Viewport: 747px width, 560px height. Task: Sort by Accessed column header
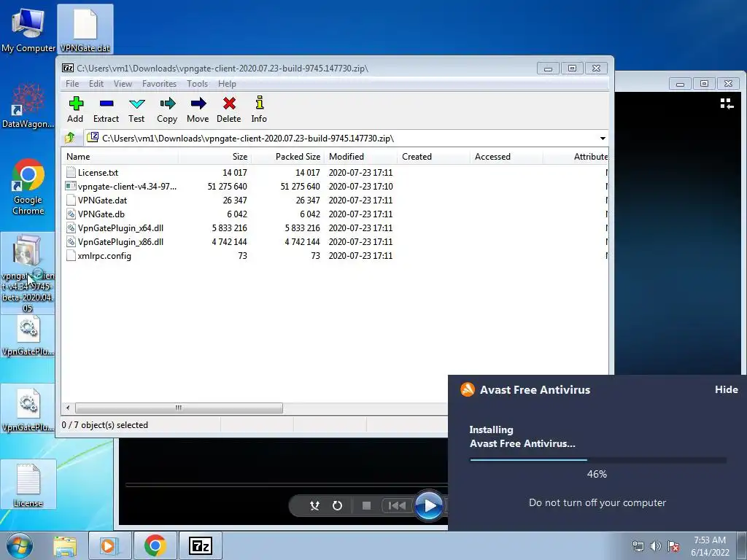(506, 157)
